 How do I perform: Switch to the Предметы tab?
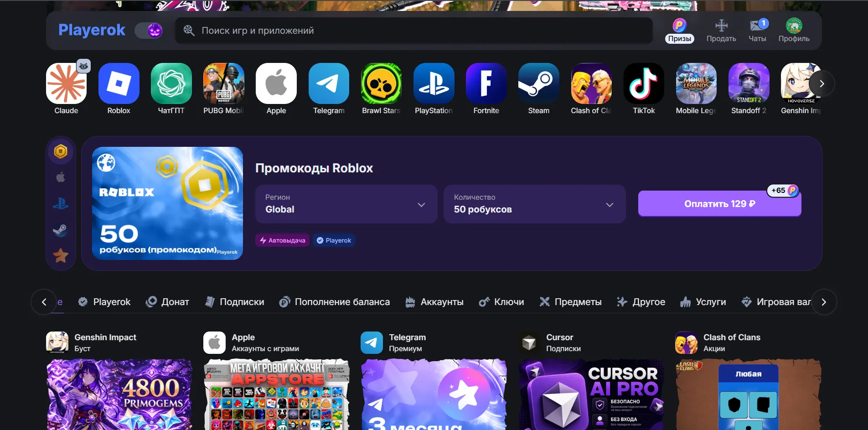(570, 302)
